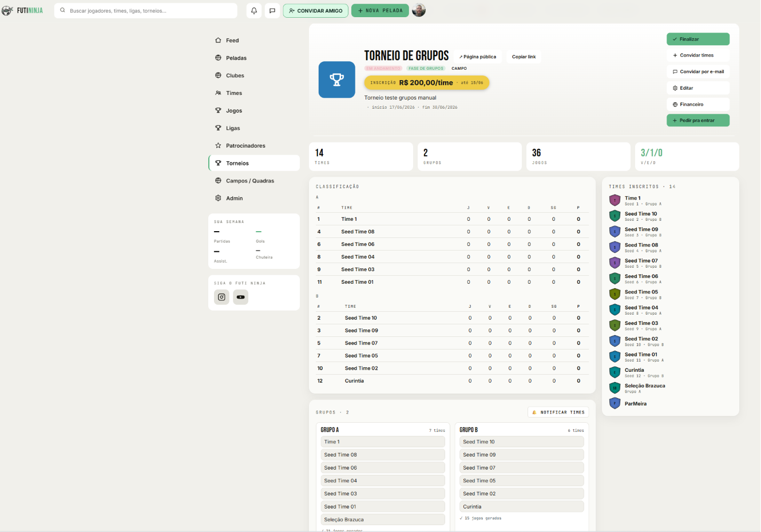Open the user profile avatar
The height and width of the screenshot is (532, 761).
pos(419,10)
